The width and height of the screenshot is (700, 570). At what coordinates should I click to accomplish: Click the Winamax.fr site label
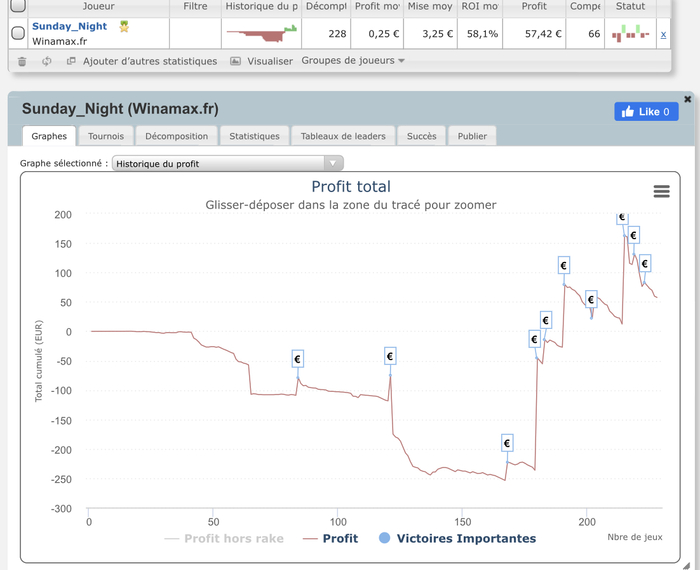pos(59,42)
